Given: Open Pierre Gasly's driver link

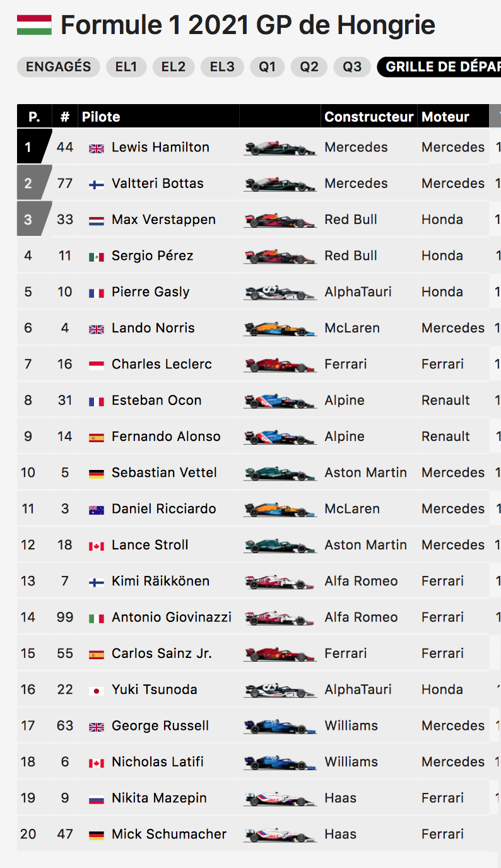Looking at the screenshot, I should [x=150, y=292].
